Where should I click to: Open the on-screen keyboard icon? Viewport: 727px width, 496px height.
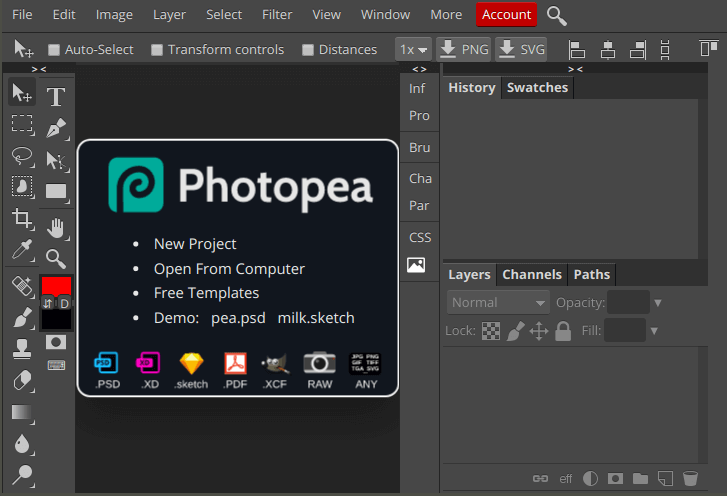click(x=56, y=365)
